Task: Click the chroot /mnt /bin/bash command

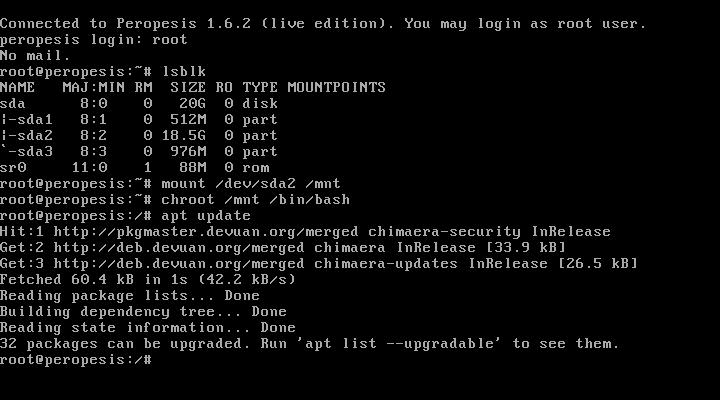Action: [256, 200]
